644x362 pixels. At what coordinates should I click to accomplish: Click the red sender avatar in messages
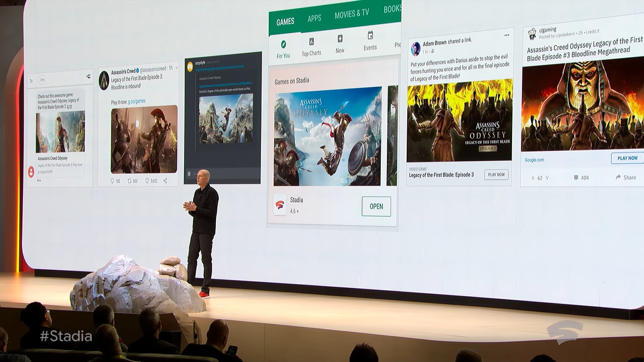(x=31, y=171)
